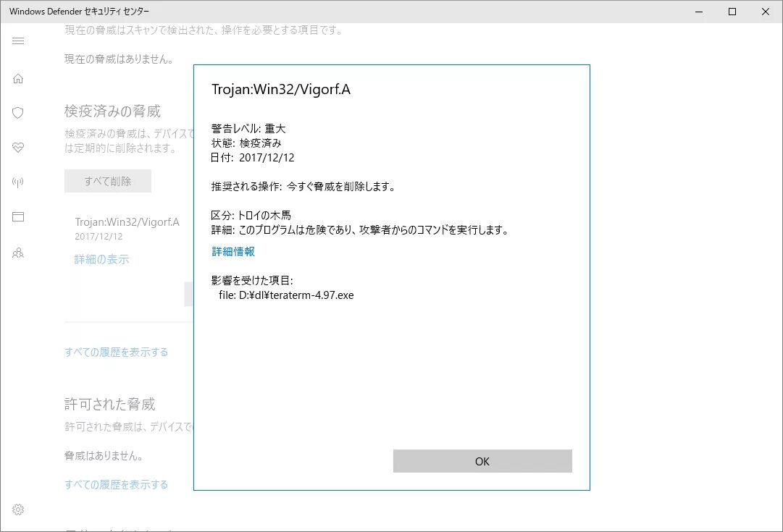Open the hamburger navigation menu
This screenshot has width=783, height=532.
pos(18,41)
